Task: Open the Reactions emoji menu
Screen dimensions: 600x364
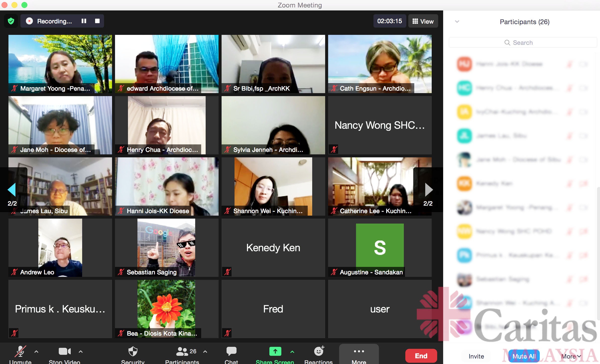Action: coord(319,352)
